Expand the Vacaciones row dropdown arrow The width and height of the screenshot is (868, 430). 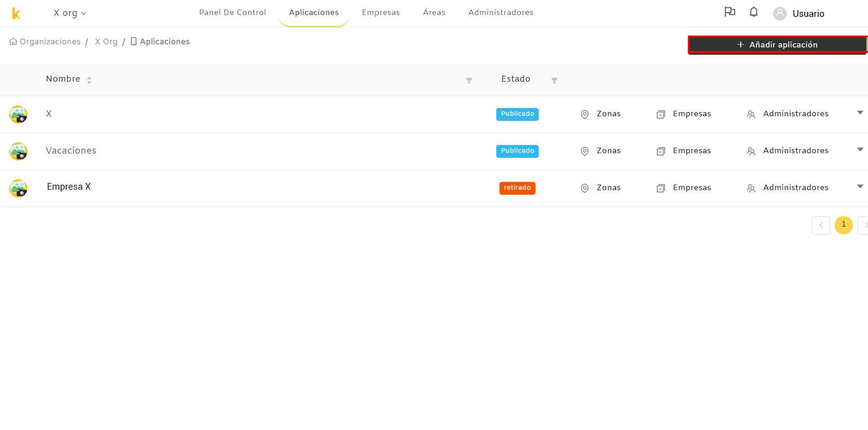click(860, 150)
